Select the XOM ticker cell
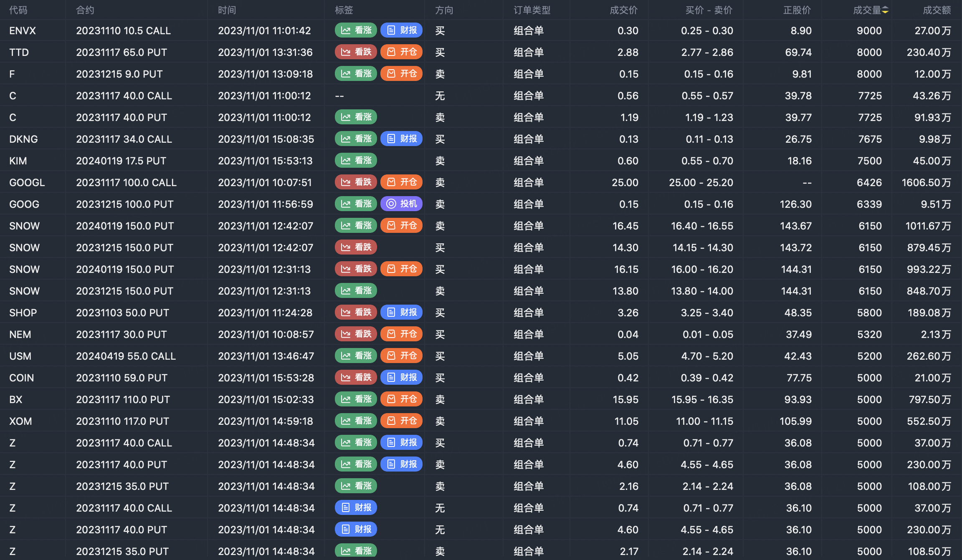 click(x=20, y=421)
